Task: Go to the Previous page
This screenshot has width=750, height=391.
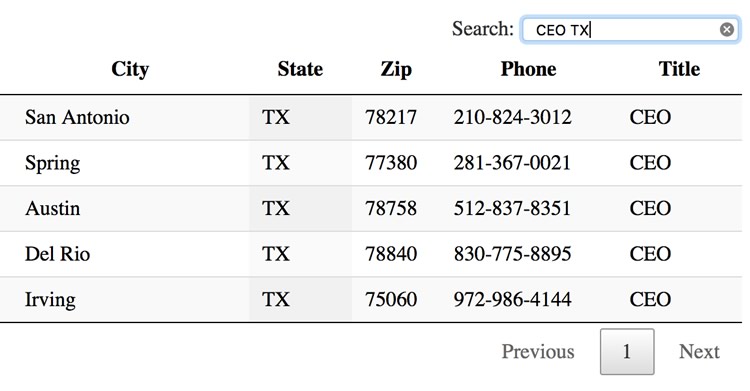Action: (x=538, y=352)
